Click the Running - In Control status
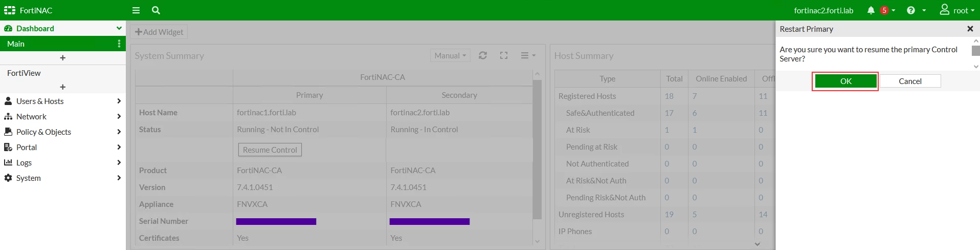980x250 pixels. pos(424,129)
